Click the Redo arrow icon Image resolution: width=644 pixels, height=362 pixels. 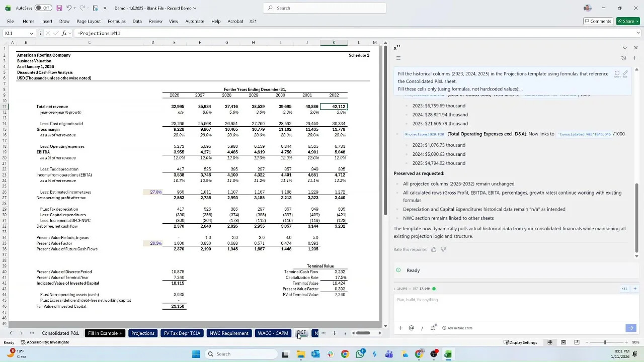coord(82,8)
